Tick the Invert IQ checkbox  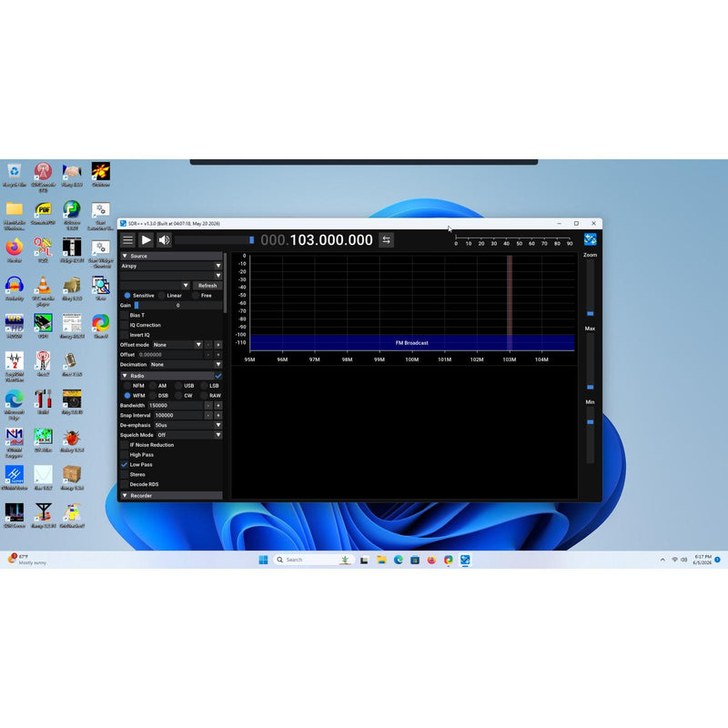click(x=125, y=335)
